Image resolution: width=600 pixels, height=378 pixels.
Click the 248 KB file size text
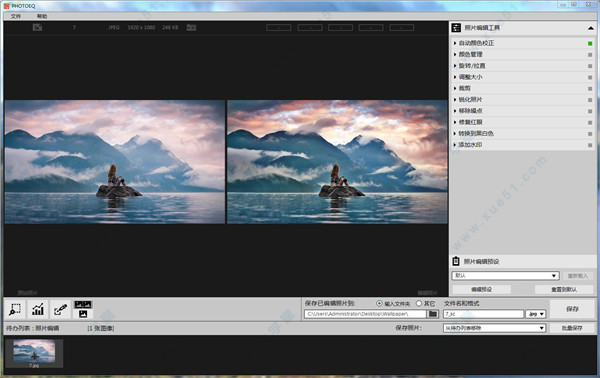coord(170,28)
